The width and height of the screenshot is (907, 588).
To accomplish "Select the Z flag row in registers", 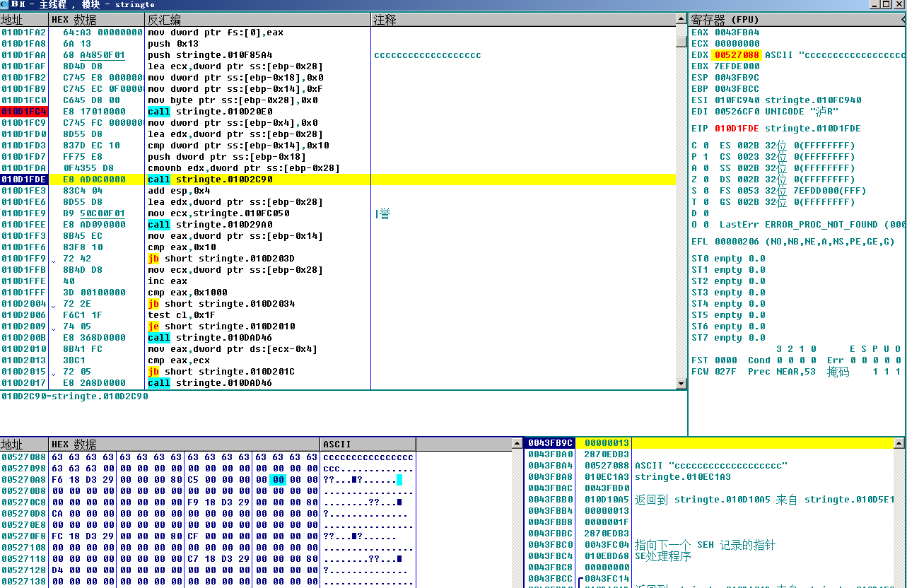I will (x=773, y=180).
